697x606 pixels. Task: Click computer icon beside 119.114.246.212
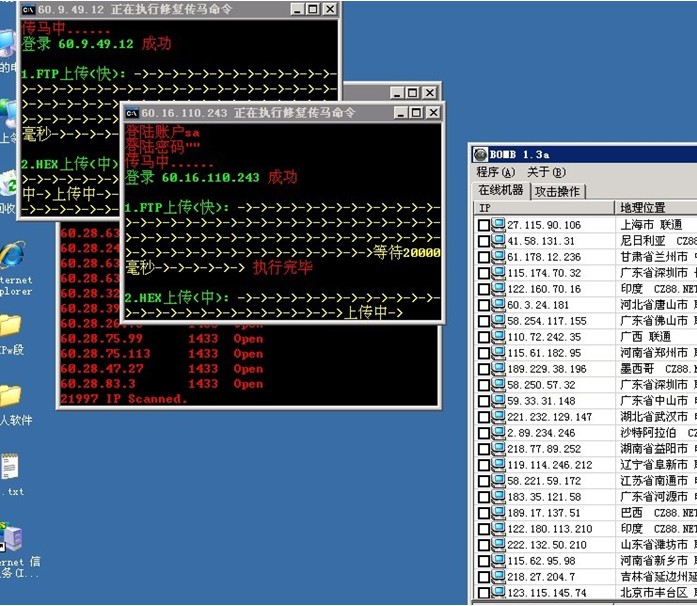point(498,465)
